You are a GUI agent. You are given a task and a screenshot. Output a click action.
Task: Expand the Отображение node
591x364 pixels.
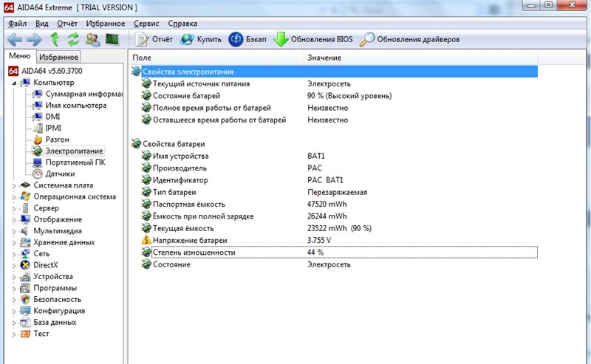14,220
